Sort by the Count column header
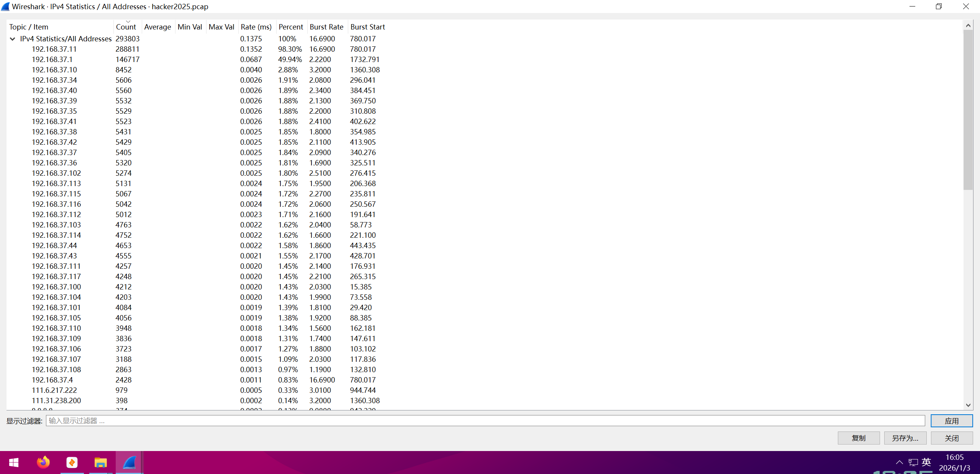The height and width of the screenshot is (474, 980). click(x=126, y=27)
